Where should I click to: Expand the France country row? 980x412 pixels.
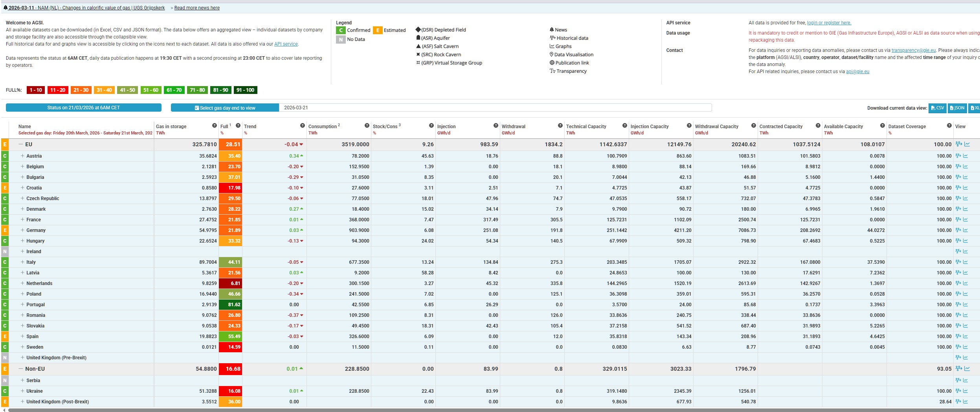pyautogui.click(x=22, y=220)
